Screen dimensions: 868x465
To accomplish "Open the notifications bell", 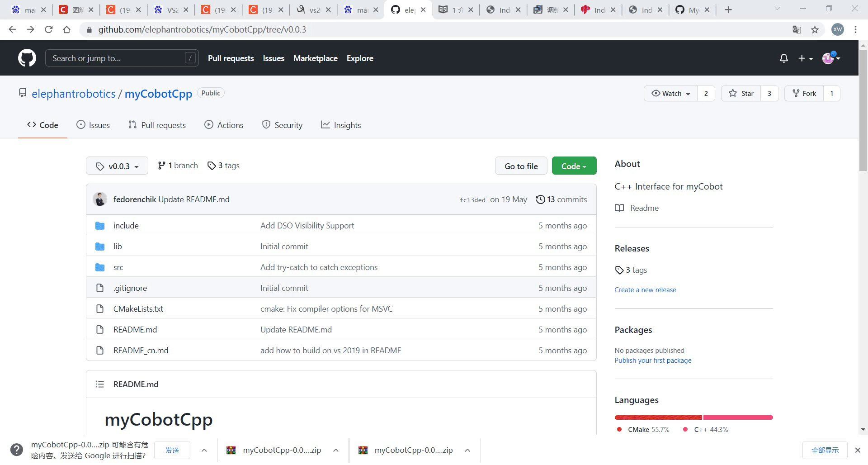I will [784, 58].
